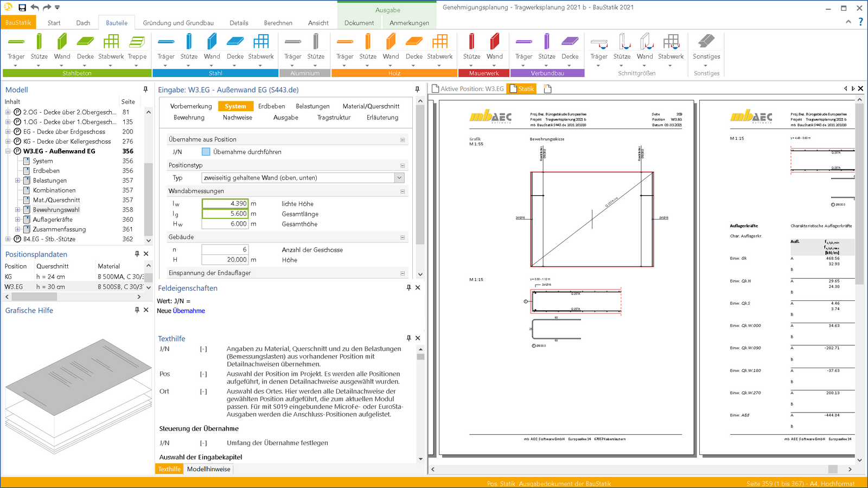
Task: Open the Material/Querschnitt input chapter
Action: (371, 106)
